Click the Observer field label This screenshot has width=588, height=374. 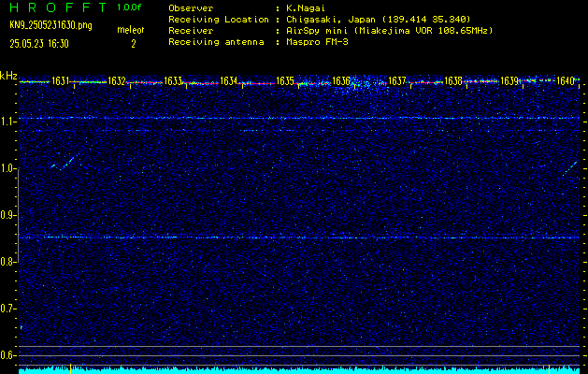click(x=191, y=8)
